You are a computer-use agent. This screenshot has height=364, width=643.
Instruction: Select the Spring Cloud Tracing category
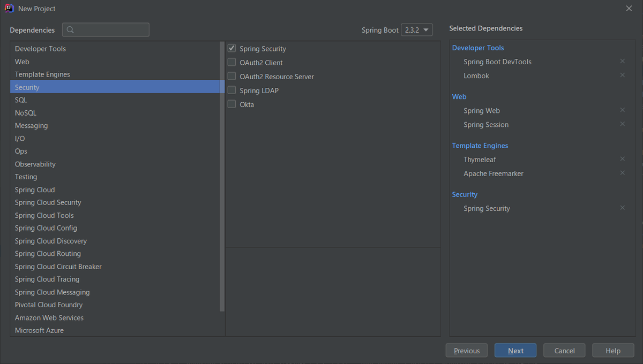pyautogui.click(x=115, y=279)
